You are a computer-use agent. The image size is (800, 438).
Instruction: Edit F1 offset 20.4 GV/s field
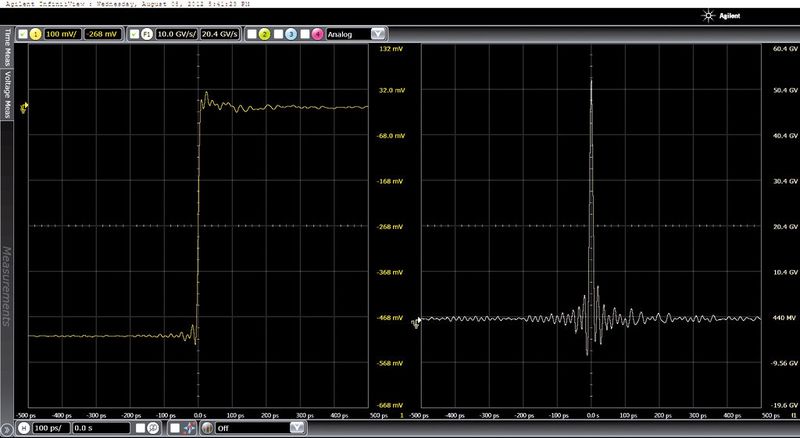(220, 34)
